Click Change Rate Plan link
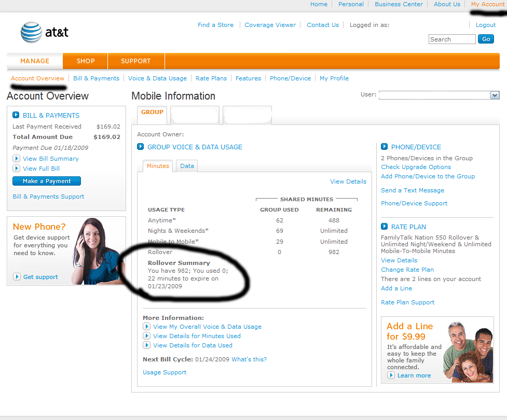The height and width of the screenshot is (420, 507). point(407,270)
